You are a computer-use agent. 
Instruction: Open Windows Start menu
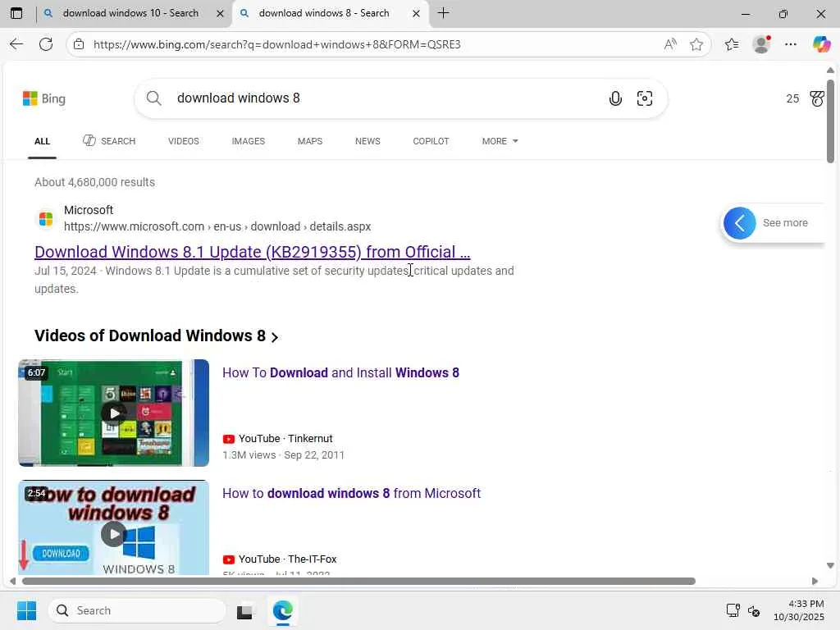pos(27,610)
